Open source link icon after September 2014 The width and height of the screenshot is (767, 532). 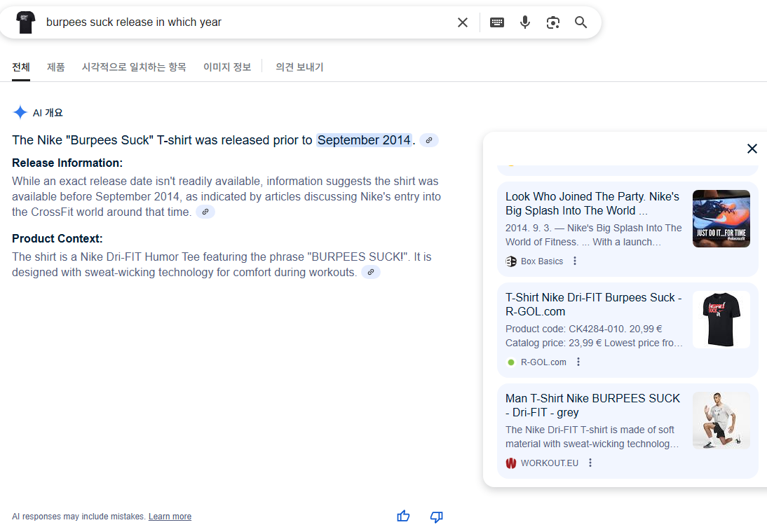point(429,140)
